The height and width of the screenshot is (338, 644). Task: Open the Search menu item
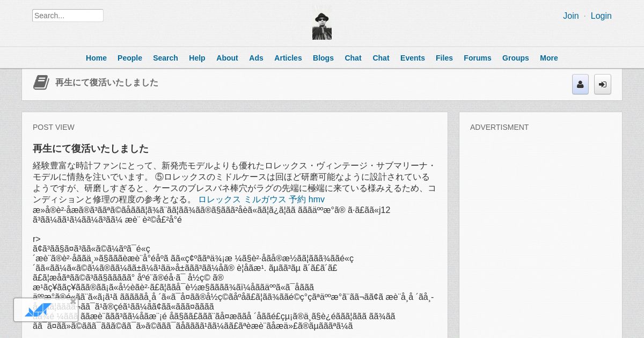(165, 58)
